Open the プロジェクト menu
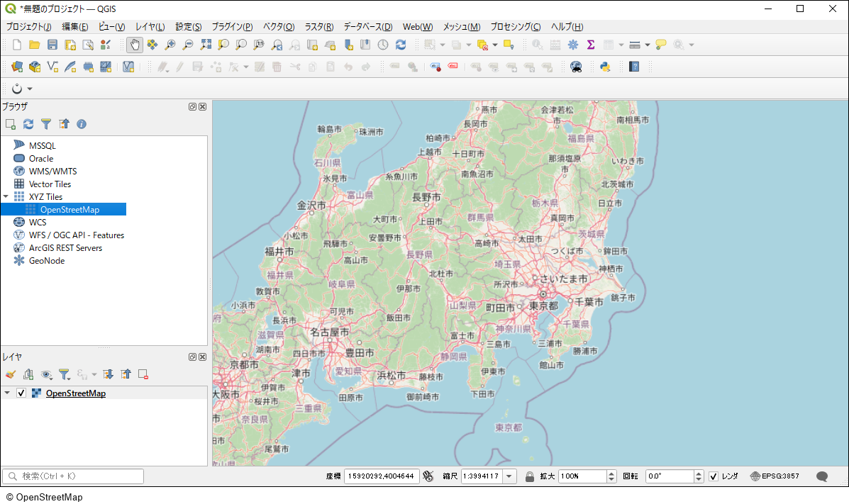This screenshot has height=504, width=849. [28, 26]
